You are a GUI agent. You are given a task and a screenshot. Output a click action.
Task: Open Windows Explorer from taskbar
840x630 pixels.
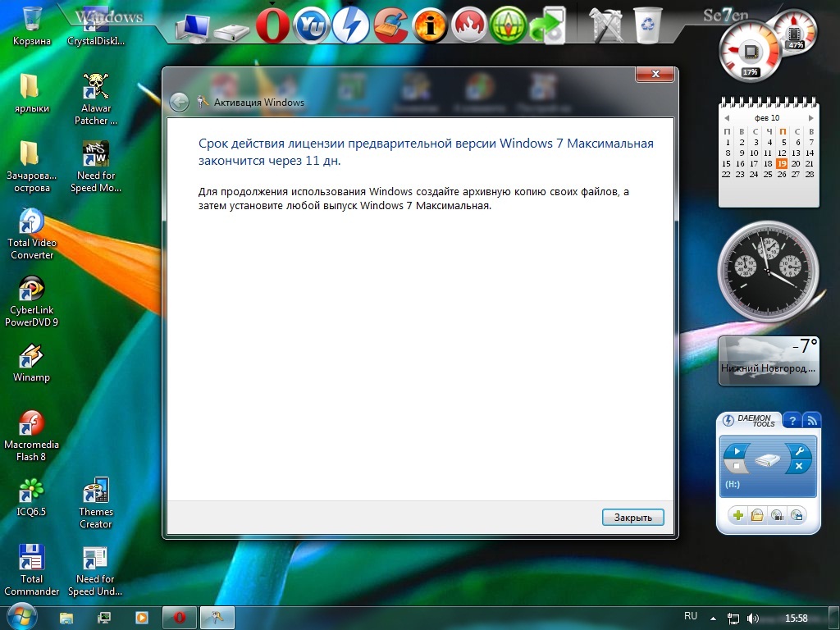pos(66,618)
